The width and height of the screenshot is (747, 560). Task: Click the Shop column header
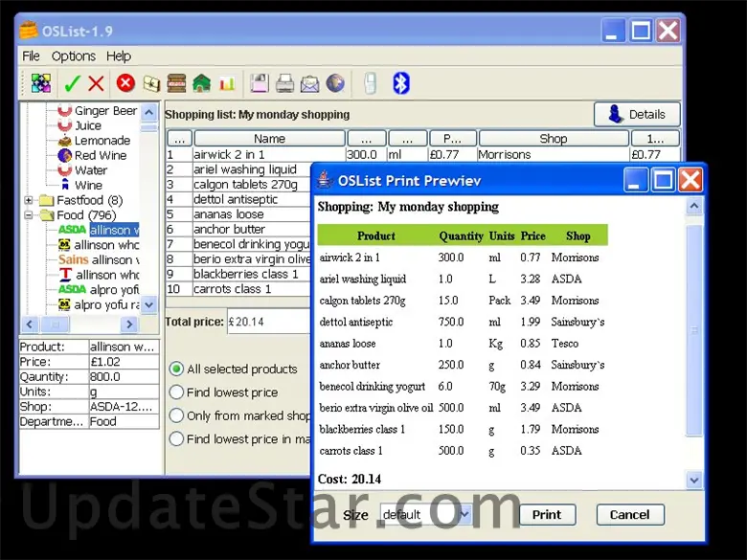(x=554, y=139)
